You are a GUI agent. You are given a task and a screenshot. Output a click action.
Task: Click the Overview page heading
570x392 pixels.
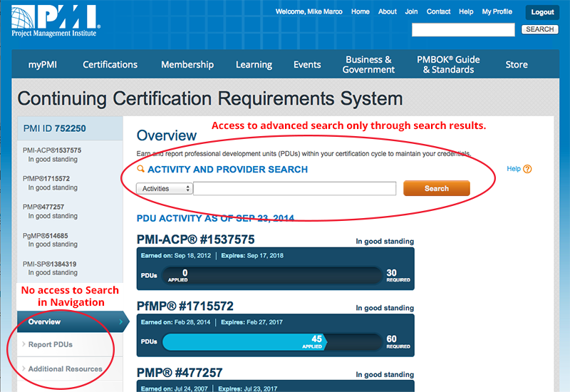pyautogui.click(x=167, y=135)
